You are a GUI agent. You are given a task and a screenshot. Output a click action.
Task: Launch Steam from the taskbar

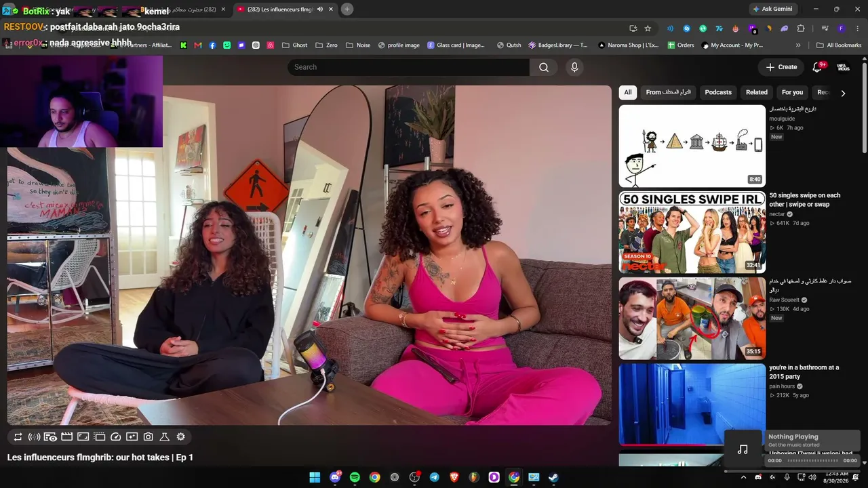pos(553,477)
